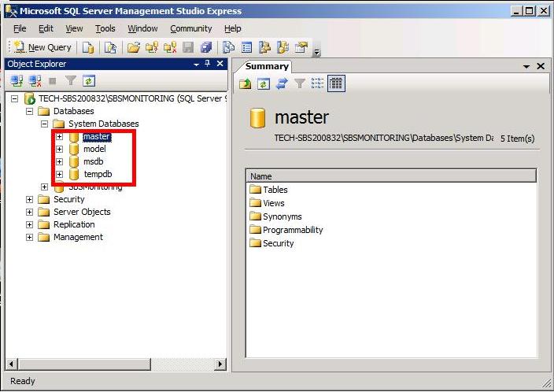Open Summary pane active files dropdown arrow
The image size is (554, 392).
526,66
